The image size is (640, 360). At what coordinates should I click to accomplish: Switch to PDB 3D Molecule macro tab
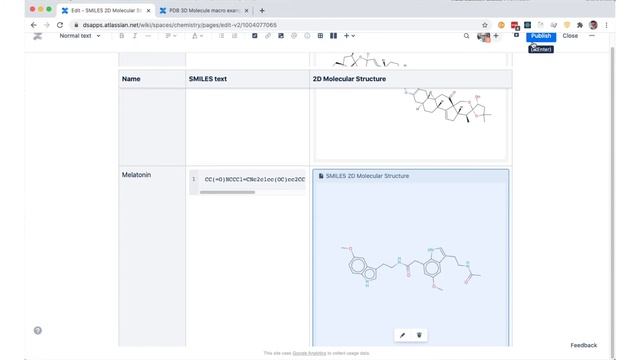pyautogui.click(x=203, y=11)
